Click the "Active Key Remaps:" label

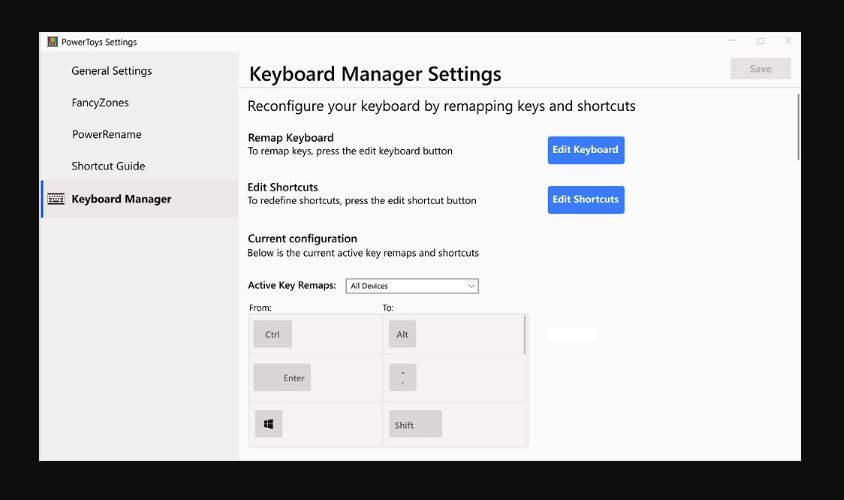292,285
